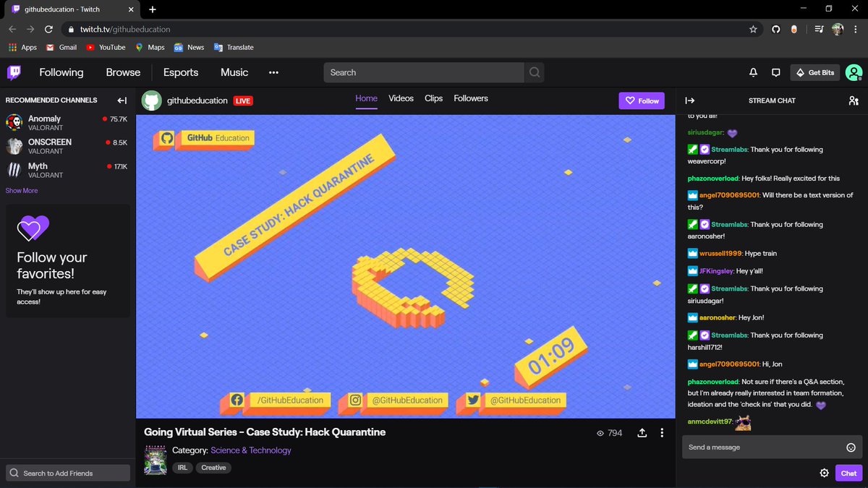Go to the Following page

[x=61, y=72]
